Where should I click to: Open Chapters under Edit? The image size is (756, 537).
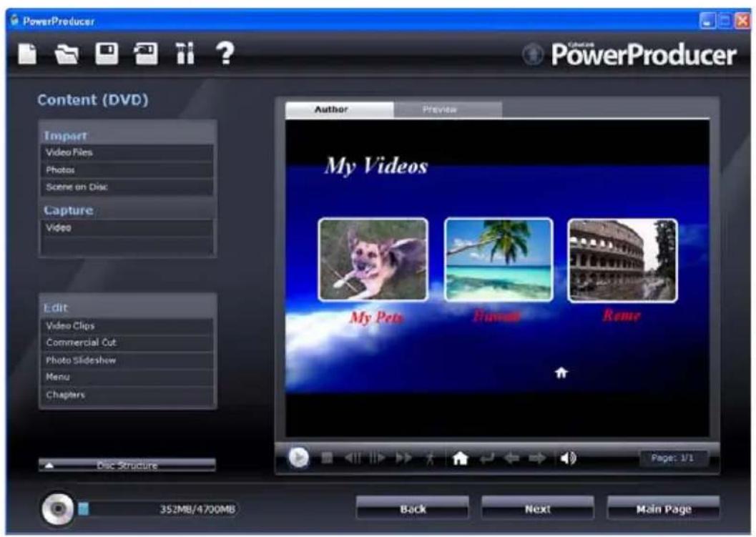tap(127, 395)
